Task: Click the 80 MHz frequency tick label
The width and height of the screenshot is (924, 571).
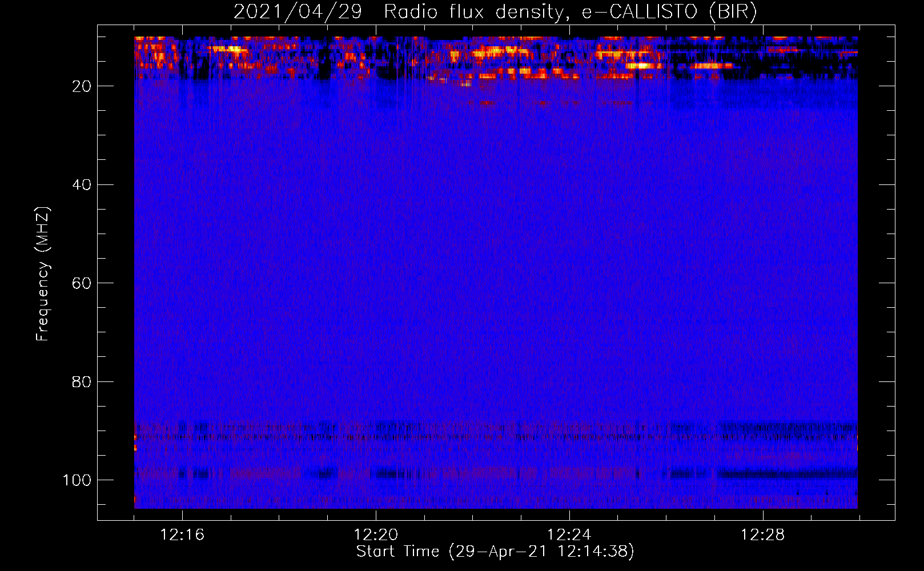Action: point(82,381)
